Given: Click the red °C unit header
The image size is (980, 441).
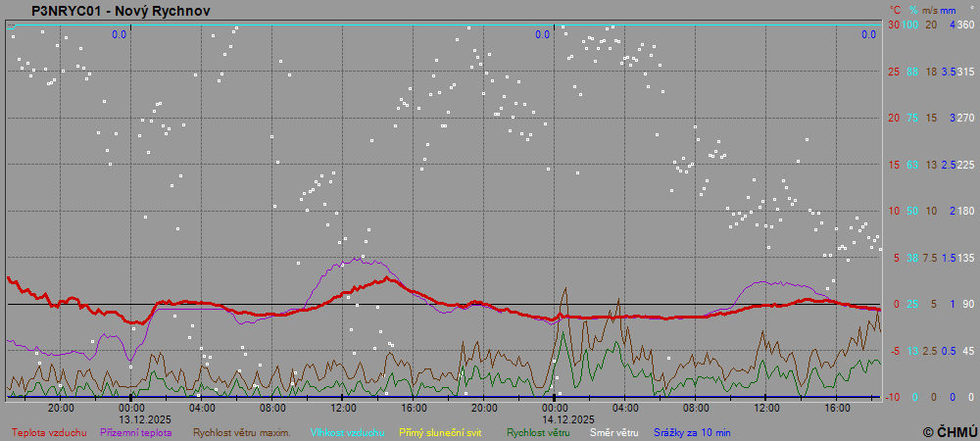Looking at the screenshot, I should (x=894, y=10).
